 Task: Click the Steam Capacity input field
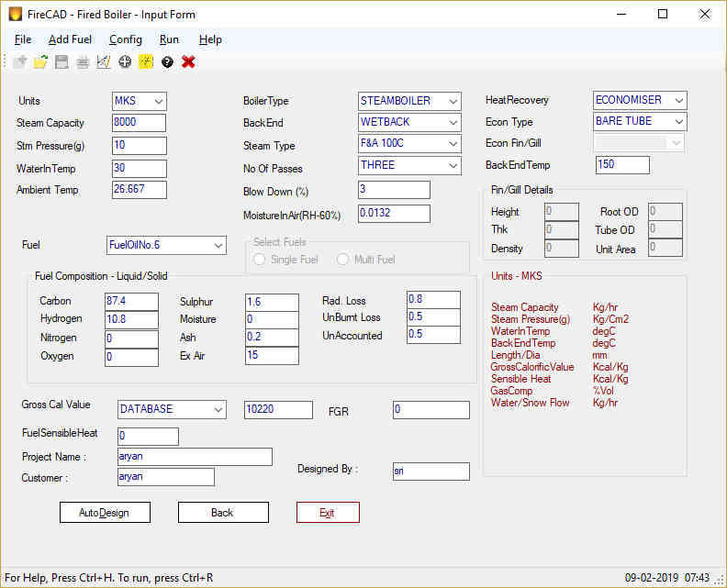(139, 123)
